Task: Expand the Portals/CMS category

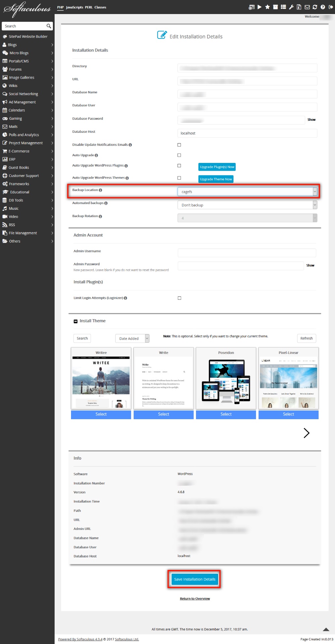Action: [x=27, y=61]
